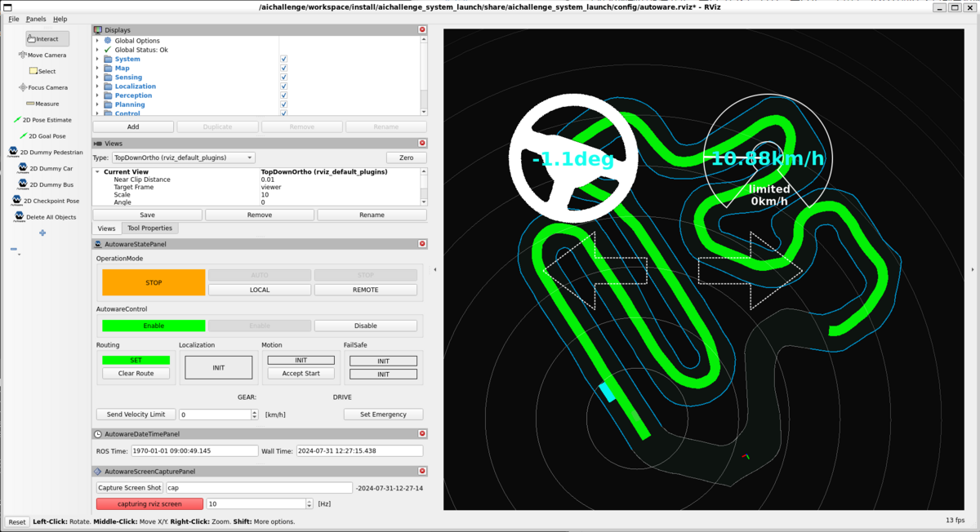Open the view Type dropdown

click(x=183, y=157)
